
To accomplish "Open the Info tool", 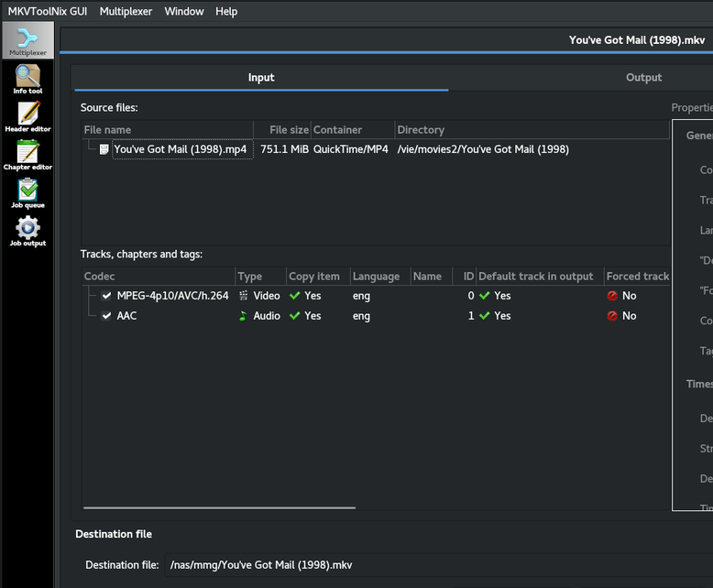I will [x=27, y=79].
